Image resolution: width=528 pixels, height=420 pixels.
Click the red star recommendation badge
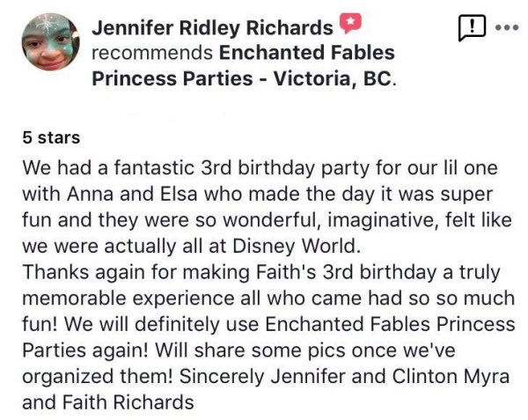pyautogui.click(x=351, y=27)
